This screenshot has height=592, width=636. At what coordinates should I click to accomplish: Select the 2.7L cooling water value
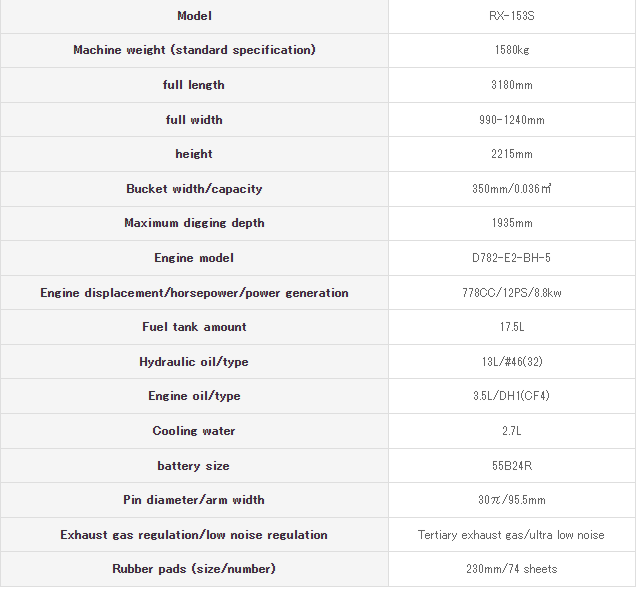(x=511, y=431)
